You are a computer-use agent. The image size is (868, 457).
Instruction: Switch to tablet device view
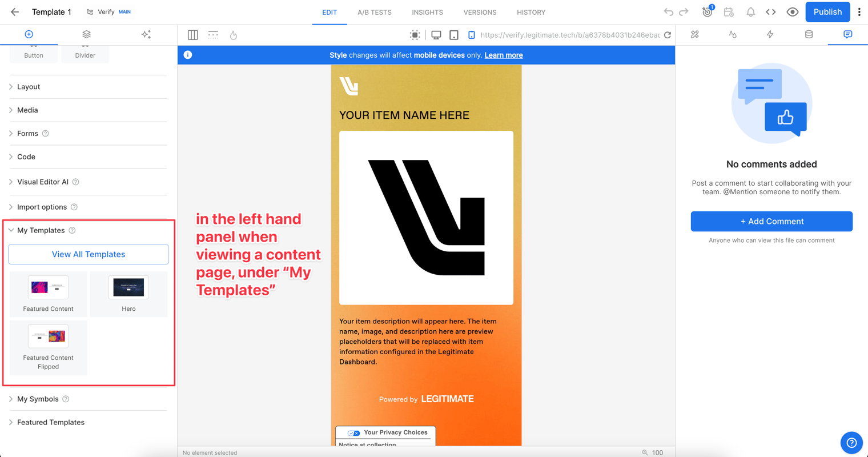click(x=454, y=35)
